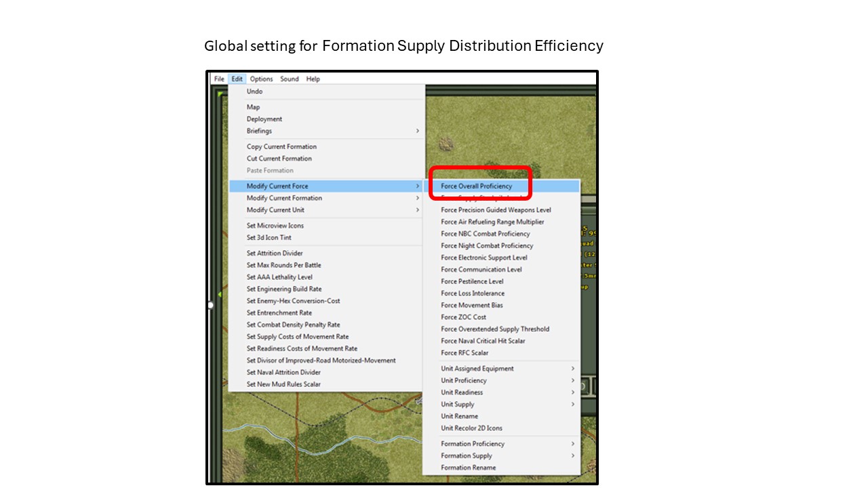Expand Formation Supply submenu
The image size is (868, 488).
tap(502, 455)
